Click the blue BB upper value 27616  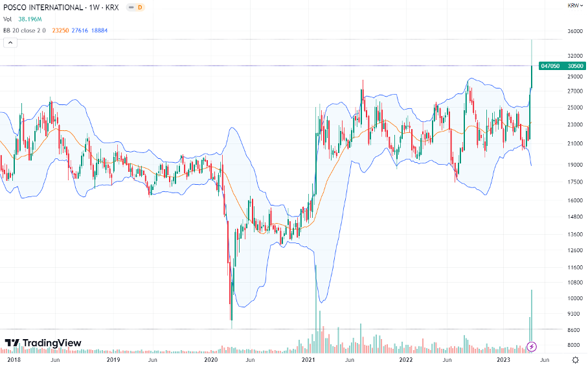(80, 30)
